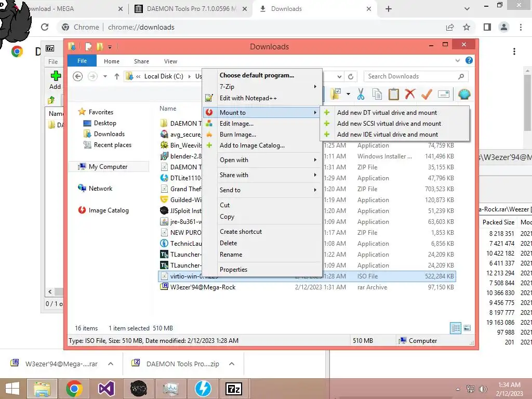Click the Copy pages toolbar icon
The width and height of the screenshot is (532, 399).
point(377,94)
